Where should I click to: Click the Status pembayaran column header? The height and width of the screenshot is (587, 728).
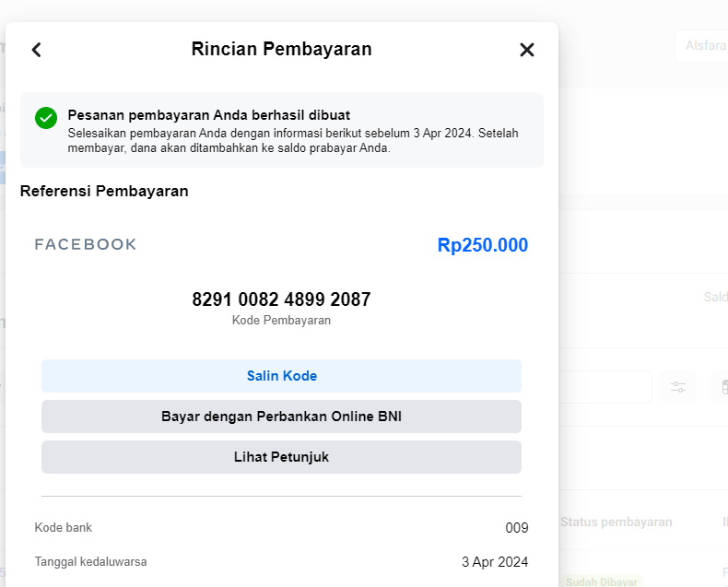click(x=616, y=522)
